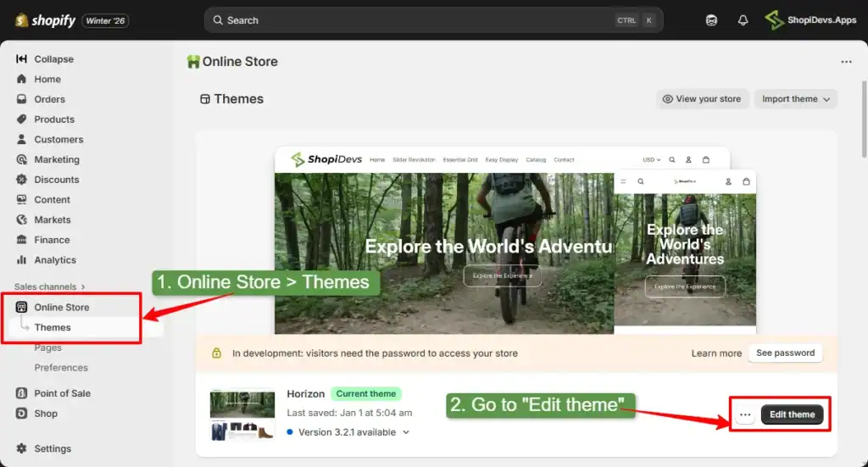
Task: Click Edit theme button
Action: coord(793,414)
